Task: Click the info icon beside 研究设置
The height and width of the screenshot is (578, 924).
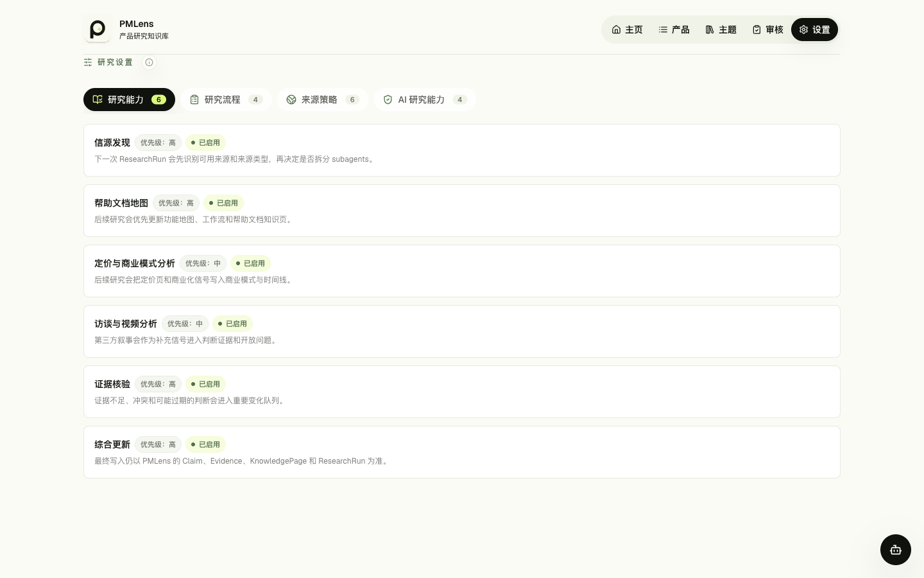Action: coord(149,62)
